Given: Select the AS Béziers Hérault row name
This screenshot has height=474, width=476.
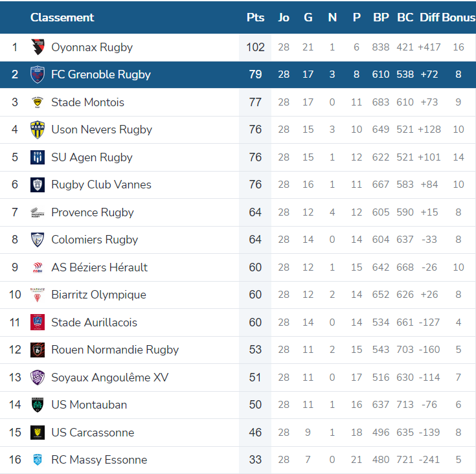Looking at the screenshot, I should click(x=99, y=267).
